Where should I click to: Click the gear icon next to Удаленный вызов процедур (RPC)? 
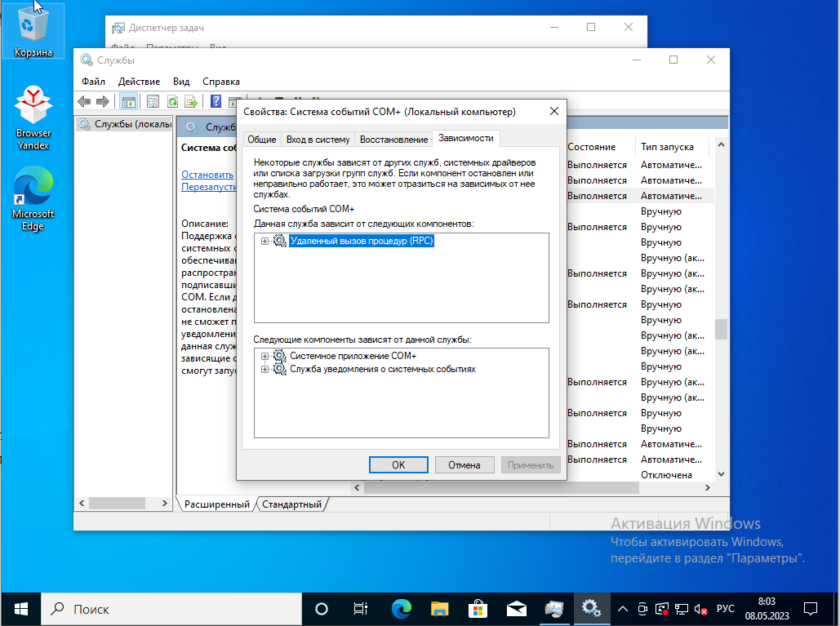280,241
